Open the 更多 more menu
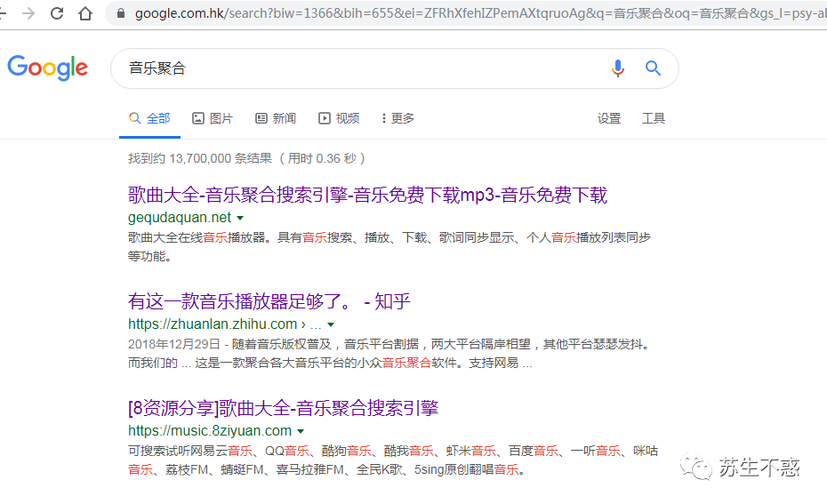 click(x=398, y=118)
